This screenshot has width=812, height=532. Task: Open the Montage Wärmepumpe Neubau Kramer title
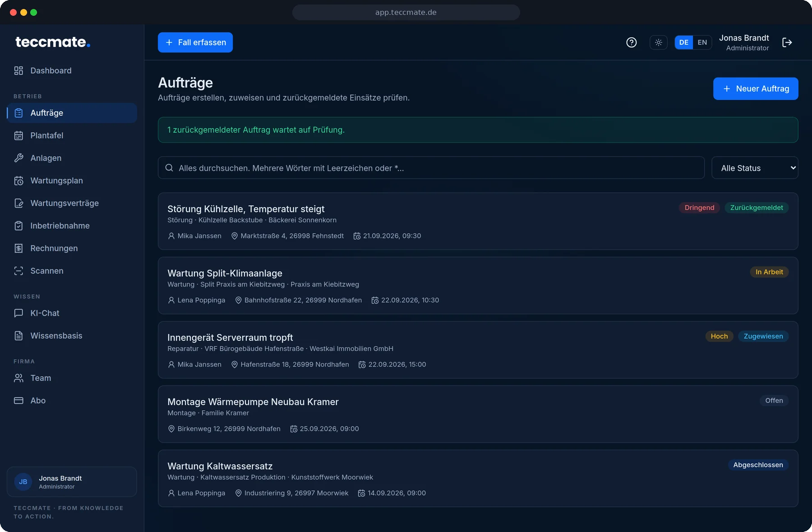[x=253, y=402]
